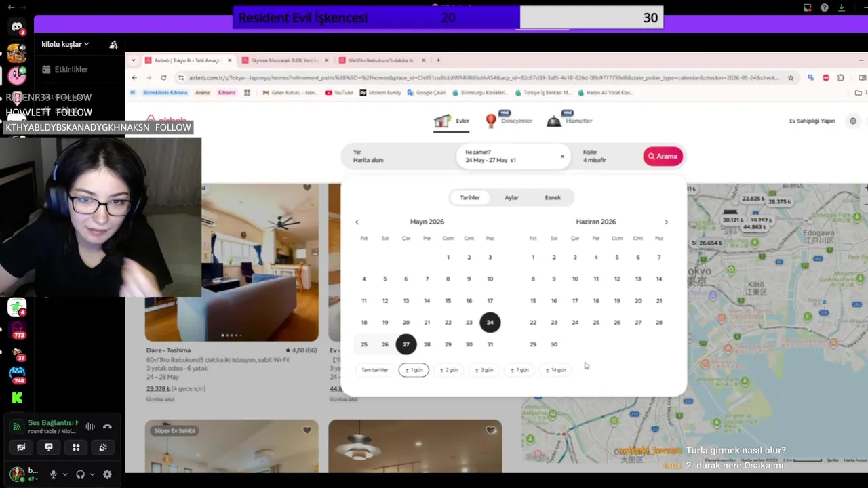Open the YouTube bookmark
This screenshot has height=488, width=868.
339,93
